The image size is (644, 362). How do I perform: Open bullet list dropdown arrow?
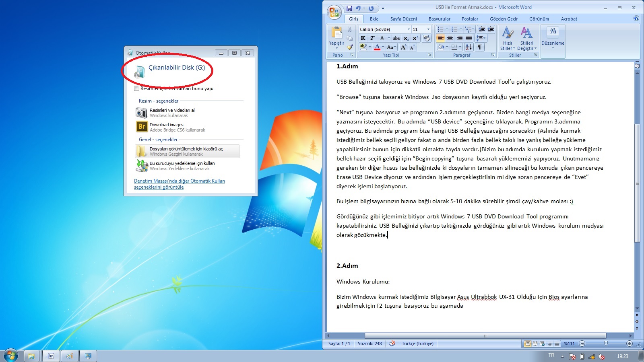coord(447,29)
